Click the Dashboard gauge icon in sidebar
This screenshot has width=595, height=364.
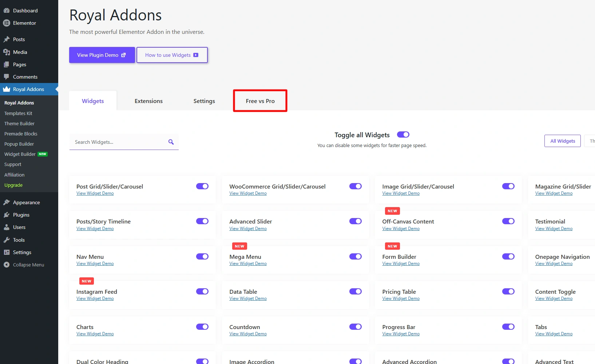pyautogui.click(x=7, y=11)
